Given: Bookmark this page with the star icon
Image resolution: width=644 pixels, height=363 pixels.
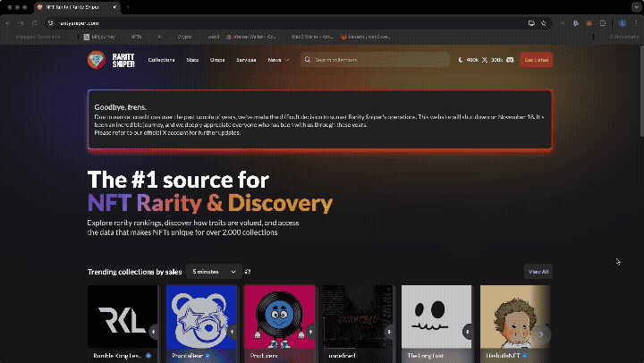Looking at the screenshot, I should click(x=544, y=23).
